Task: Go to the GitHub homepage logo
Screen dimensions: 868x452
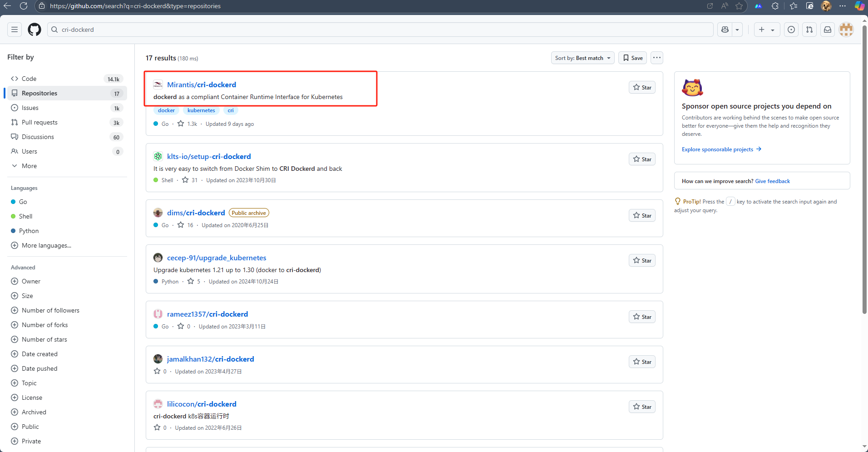Action: pos(35,30)
